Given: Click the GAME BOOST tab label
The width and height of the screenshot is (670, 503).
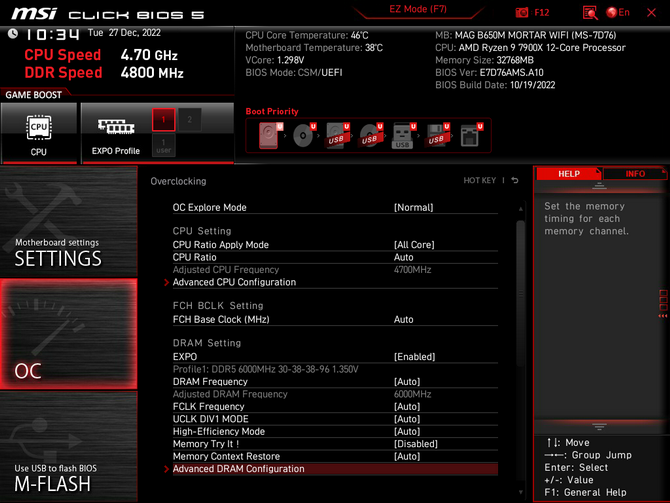Looking at the screenshot, I should point(33,95).
